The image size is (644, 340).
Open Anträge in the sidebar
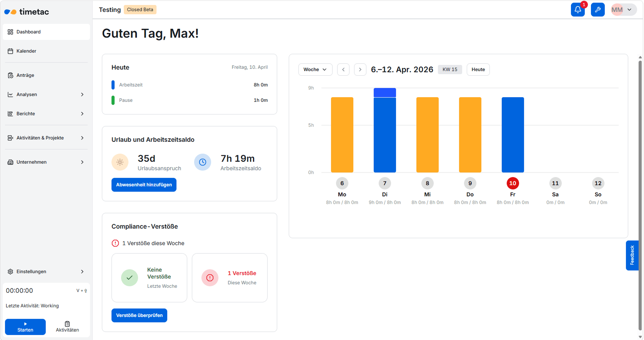(x=25, y=75)
